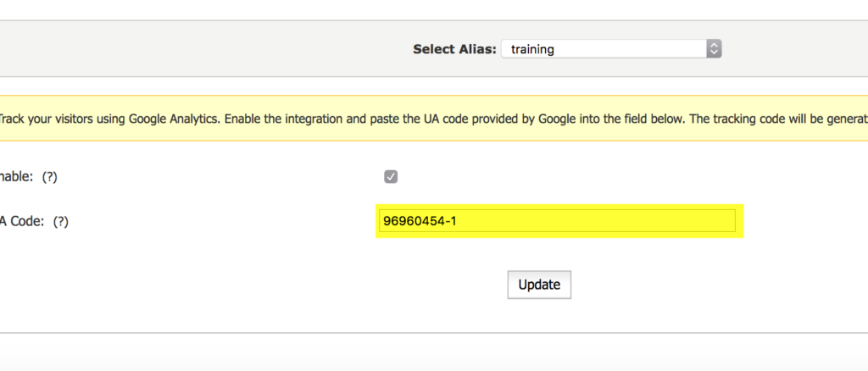
Task: Select the 'Select Alias:' label text
Action: (x=454, y=49)
